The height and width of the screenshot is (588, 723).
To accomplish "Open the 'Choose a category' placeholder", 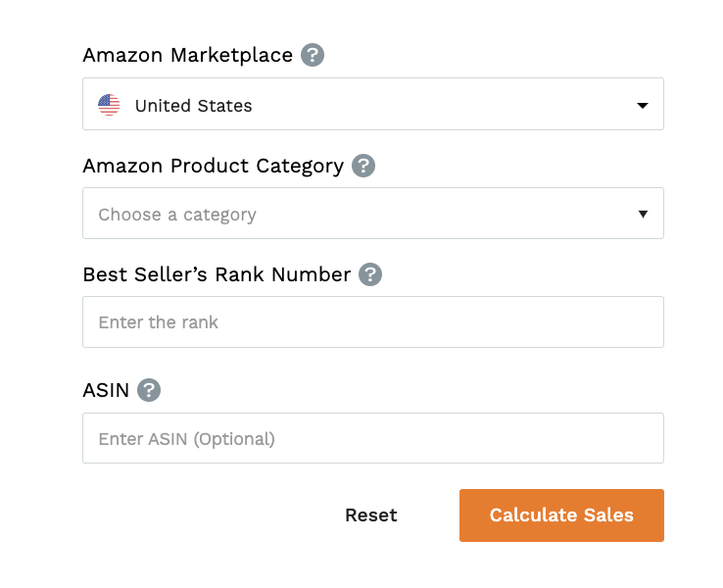I will (177, 215).
